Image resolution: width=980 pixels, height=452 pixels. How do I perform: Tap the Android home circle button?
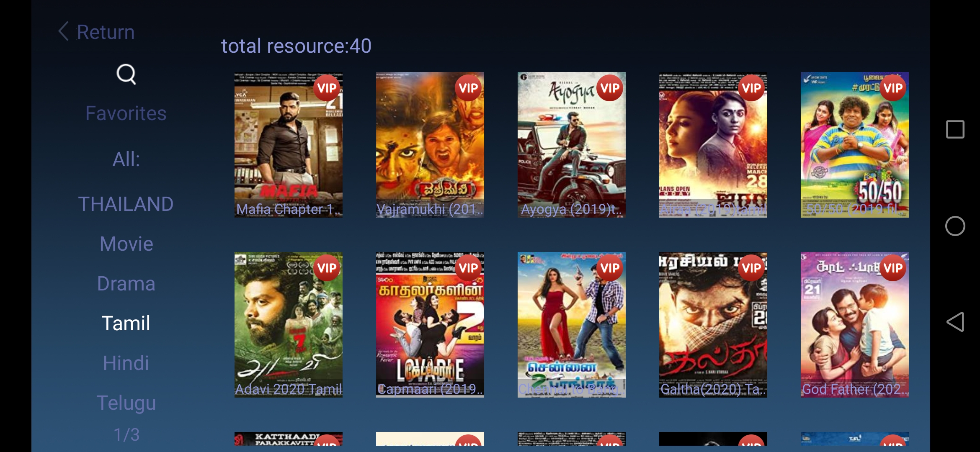click(955, 226)
